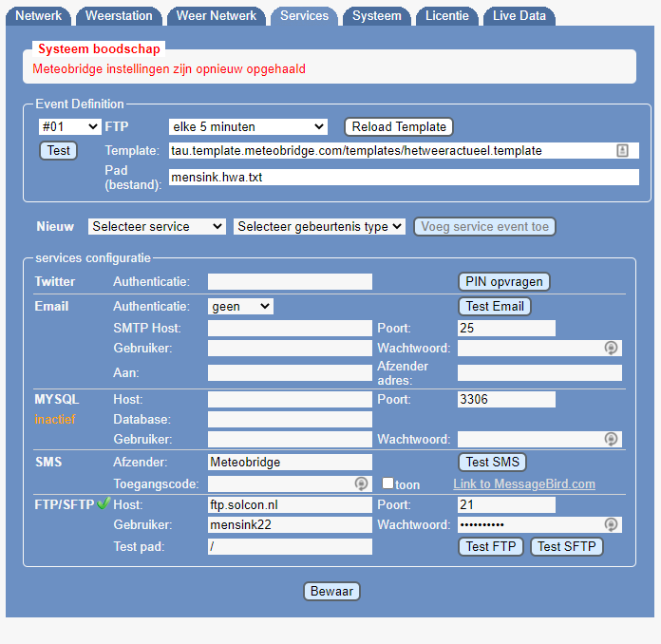Expand the 'elke 5 minuten' interval dropdown

[248, 126]
